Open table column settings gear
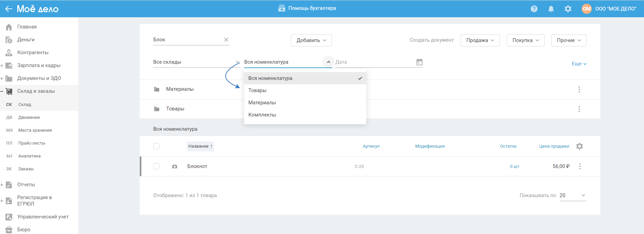Viewport: 644px width, 234px height. point(579,146)
